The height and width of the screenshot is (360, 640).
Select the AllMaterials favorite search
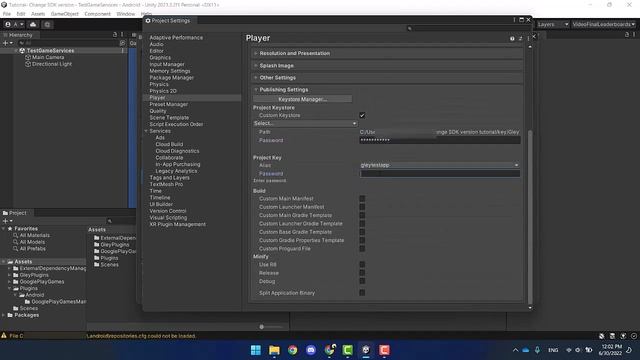pos(35,235)
